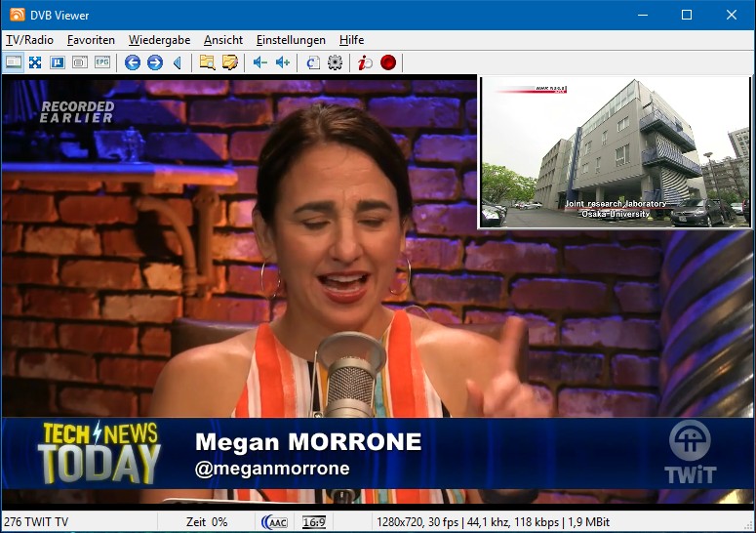Toggle the OSD display icon
The image size is (756, 533).
tap(58, 62)
